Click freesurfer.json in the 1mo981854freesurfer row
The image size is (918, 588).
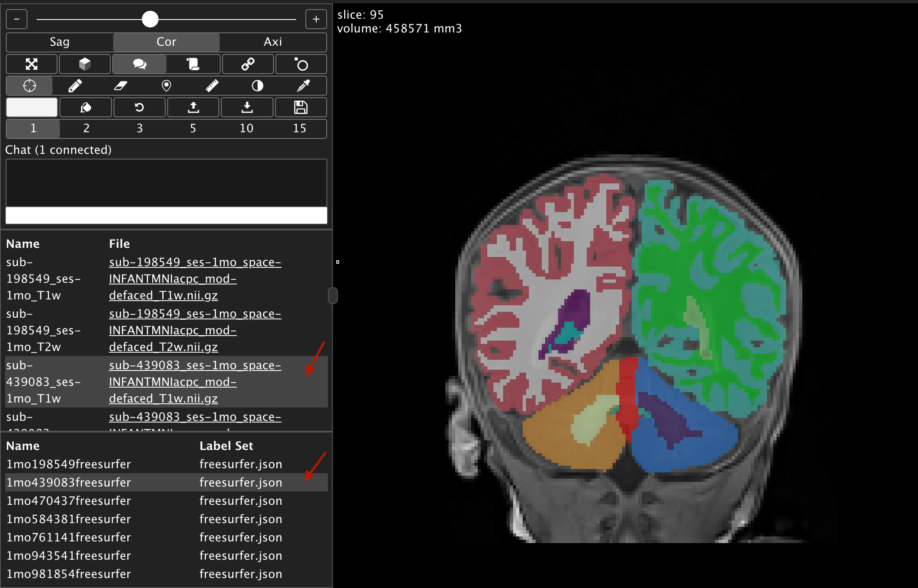(x=241, y=574)
